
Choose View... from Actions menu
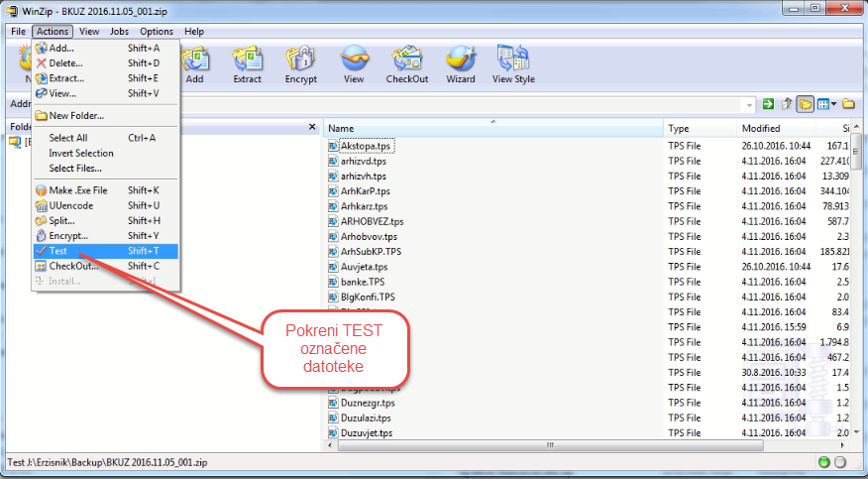point(105,93)
